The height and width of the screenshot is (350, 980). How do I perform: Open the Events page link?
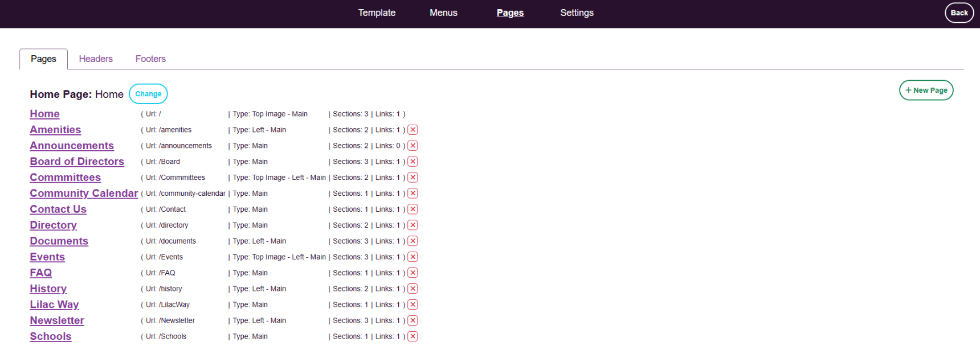(47, 257)
